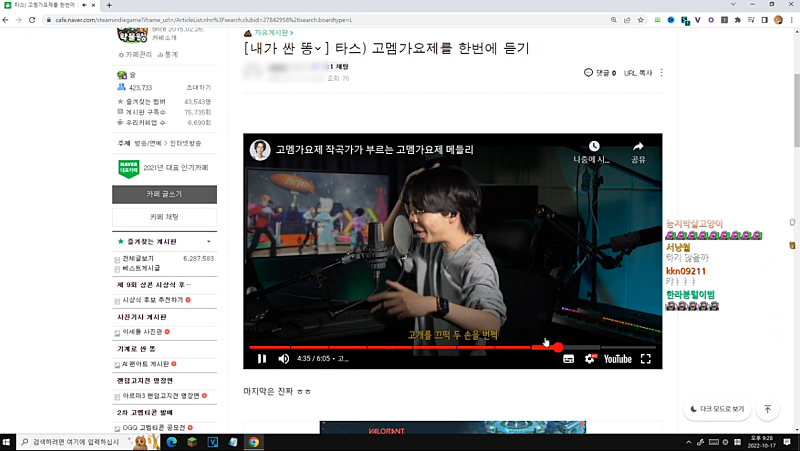Viewport: 800px width, 451px height.
Task: Click the 초대하기 invite link
Action: coord(198,88)
